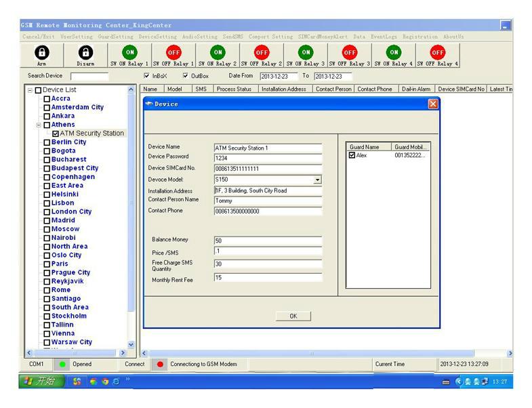Switch on Relay 1 with green ON
The height and width of the screenshot is (408, 532).
tap(129, 52)
